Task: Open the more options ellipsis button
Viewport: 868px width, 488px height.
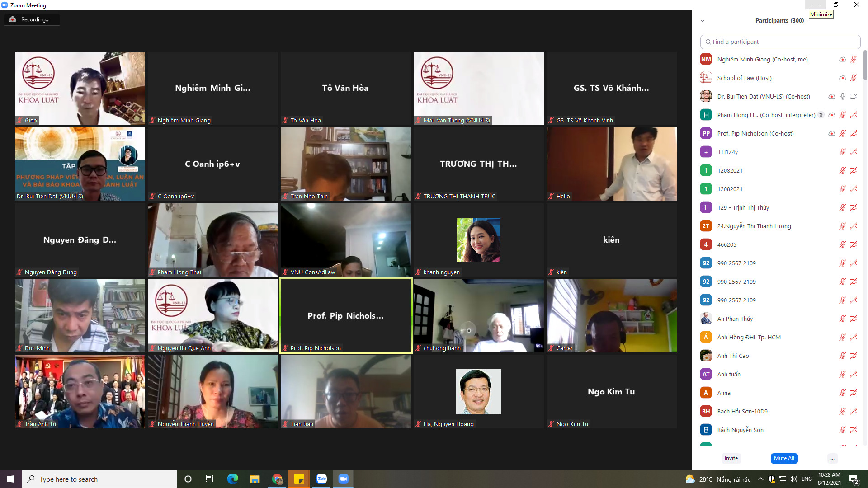Action: [x=832, y=458]
